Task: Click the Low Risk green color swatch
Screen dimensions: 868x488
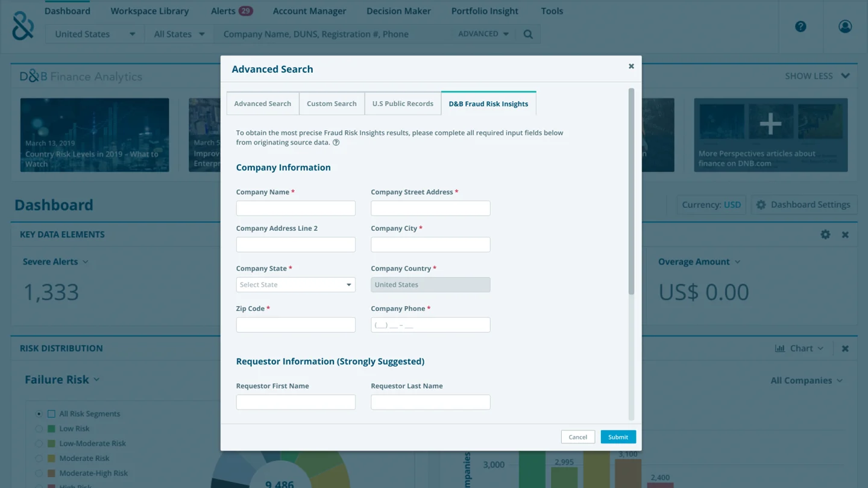Action: (x=52, y=429)
